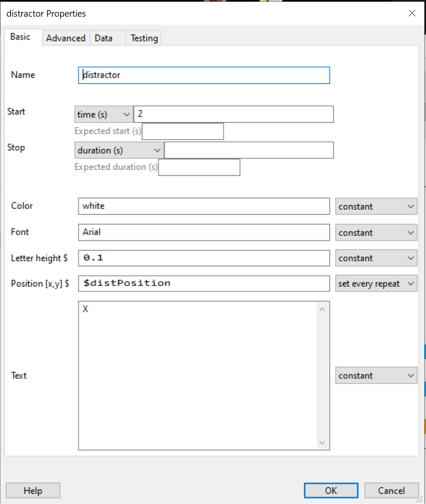Click the Basic tab
This screenshot has height=504, width=426.
click(x=21, y=37)
